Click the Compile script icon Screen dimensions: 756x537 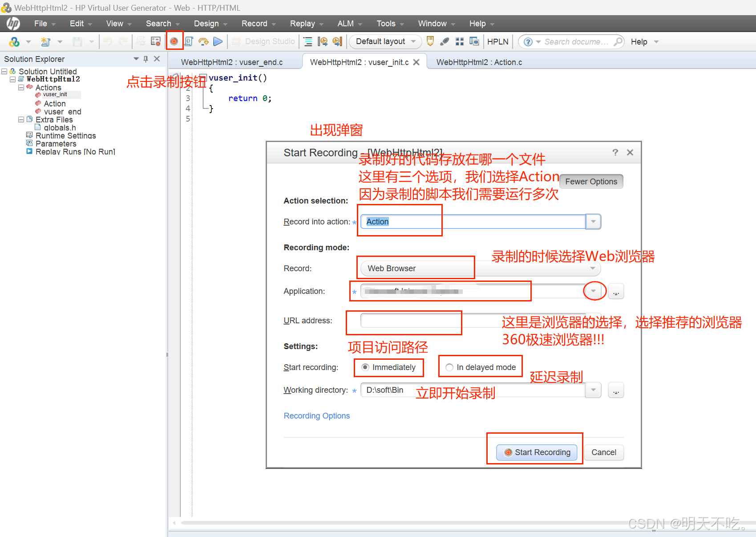pos(189,41)
